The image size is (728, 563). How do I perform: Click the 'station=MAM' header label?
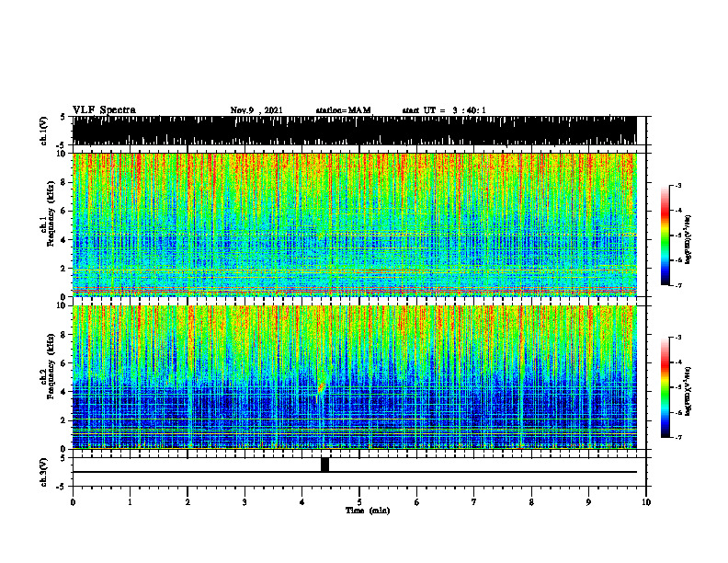343,110
